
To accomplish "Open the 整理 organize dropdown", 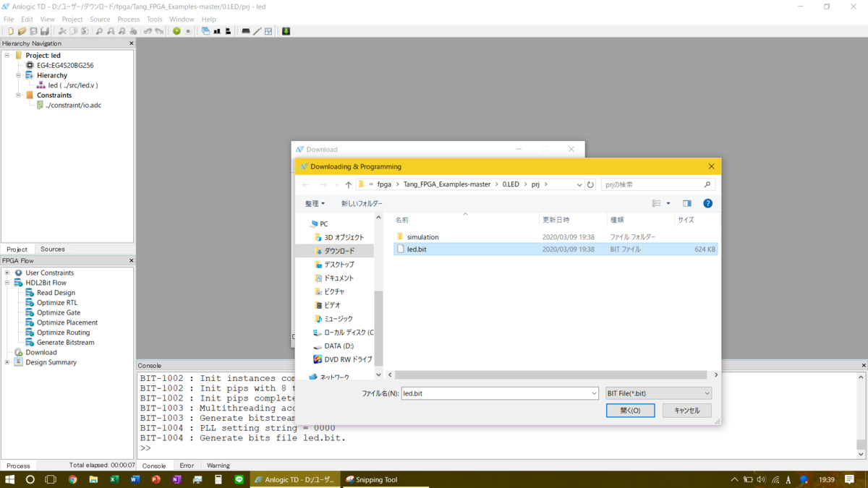I will (x=315, y=204).
